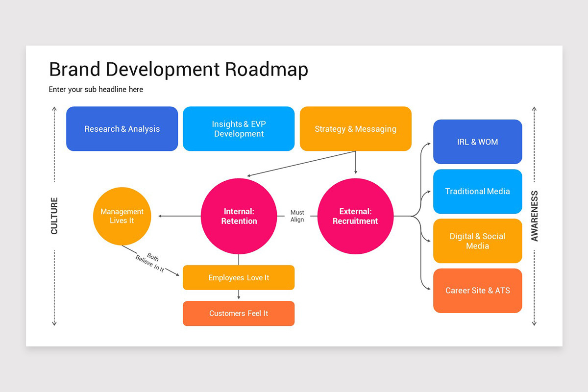Screen dimensions: 588x392
Task: Select the Employees Love It box
Action: point(239,277)
